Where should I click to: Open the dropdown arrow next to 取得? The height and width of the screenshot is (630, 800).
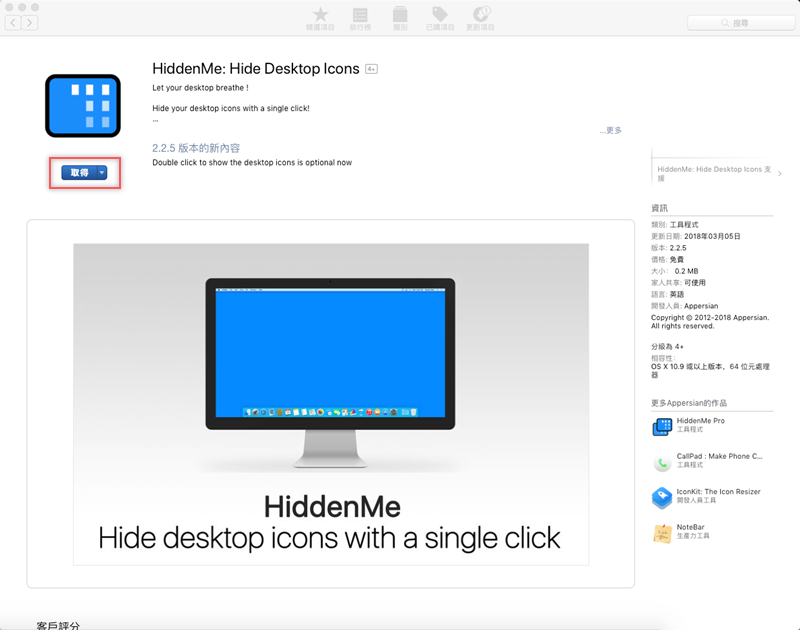(x=102, y=173)
